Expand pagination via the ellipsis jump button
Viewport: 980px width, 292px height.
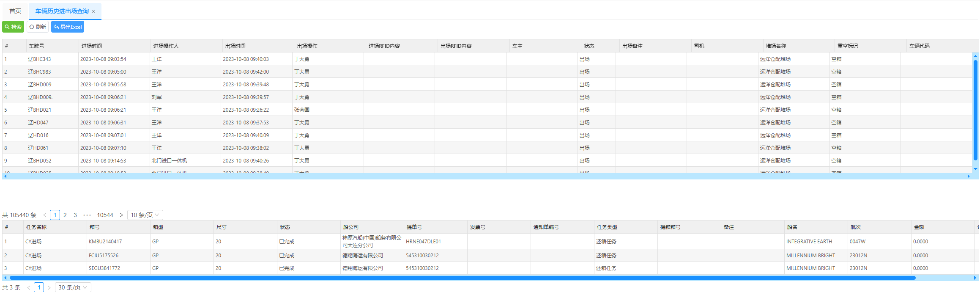coord(87,215)
